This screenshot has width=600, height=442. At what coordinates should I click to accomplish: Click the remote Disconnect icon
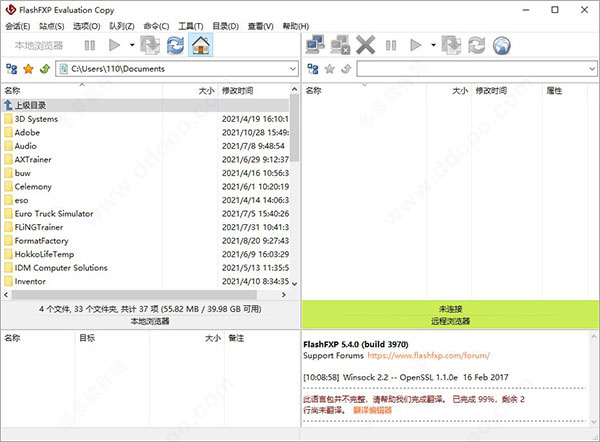[x=340, y=45]
